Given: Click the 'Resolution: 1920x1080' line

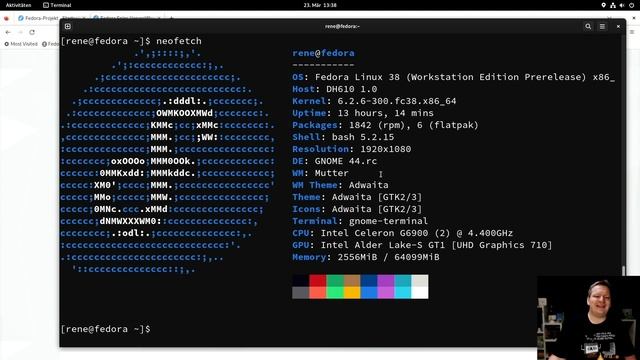Looking at the screenshot, I should click(x=352, y=149).
